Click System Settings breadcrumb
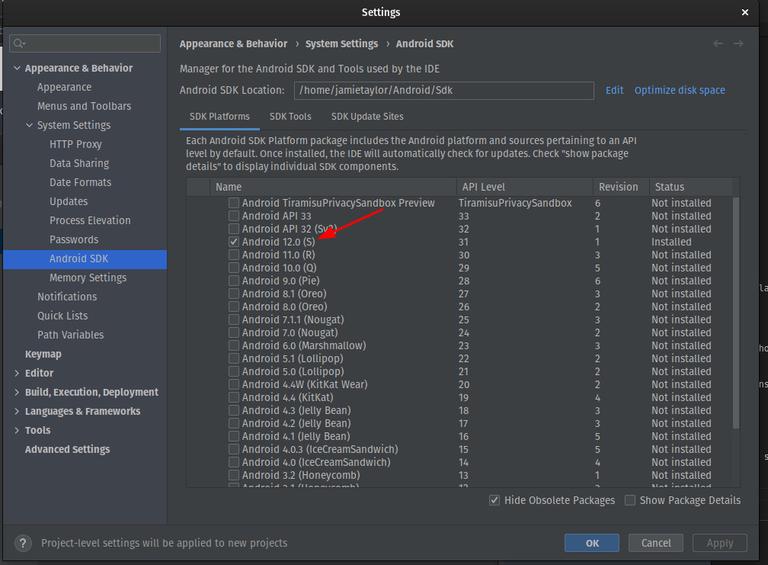Image resolution: width=768 pixels, height=565 pixels. pyautogui.click(x=341, y=44)
